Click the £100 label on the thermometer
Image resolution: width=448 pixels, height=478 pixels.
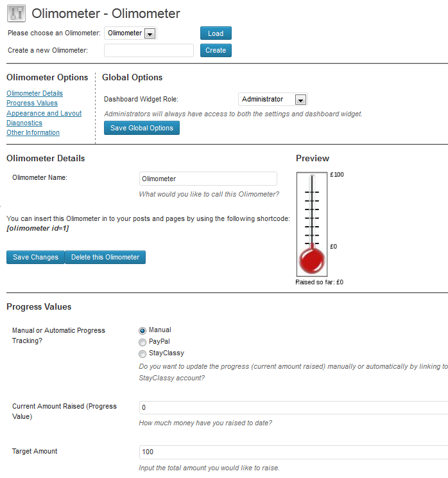click(x=337, y=175)
